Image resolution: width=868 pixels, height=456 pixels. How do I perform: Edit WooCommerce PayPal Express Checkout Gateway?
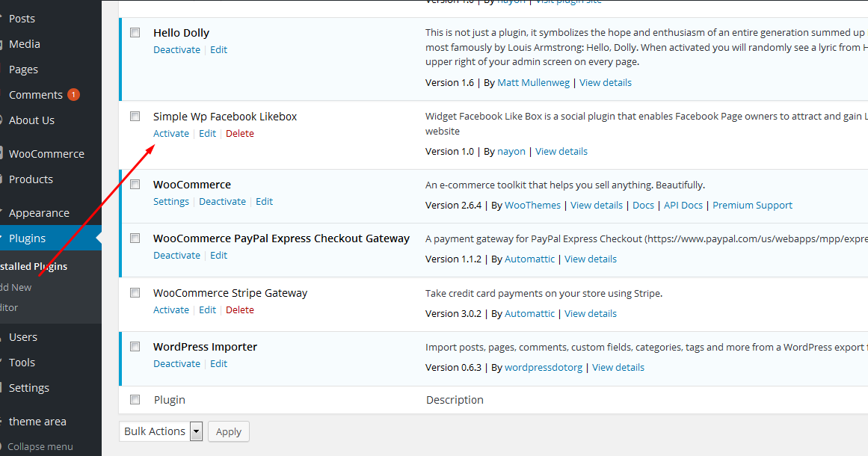tap(218, 255)
